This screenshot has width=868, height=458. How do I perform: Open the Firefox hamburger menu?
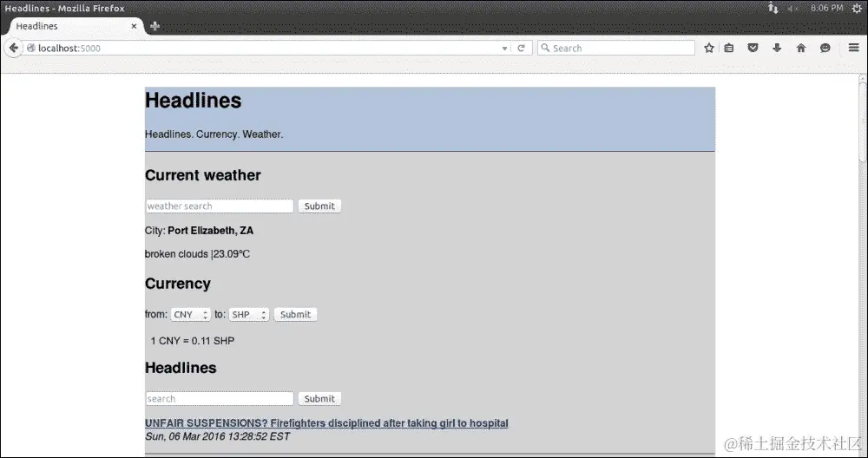coord(853,48)
